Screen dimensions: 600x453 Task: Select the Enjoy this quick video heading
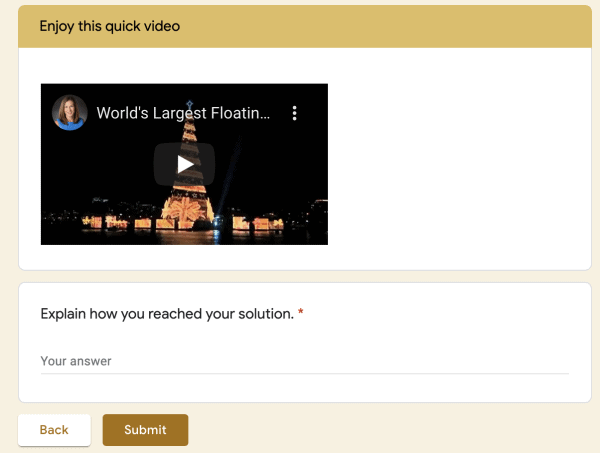coord(110,26)
